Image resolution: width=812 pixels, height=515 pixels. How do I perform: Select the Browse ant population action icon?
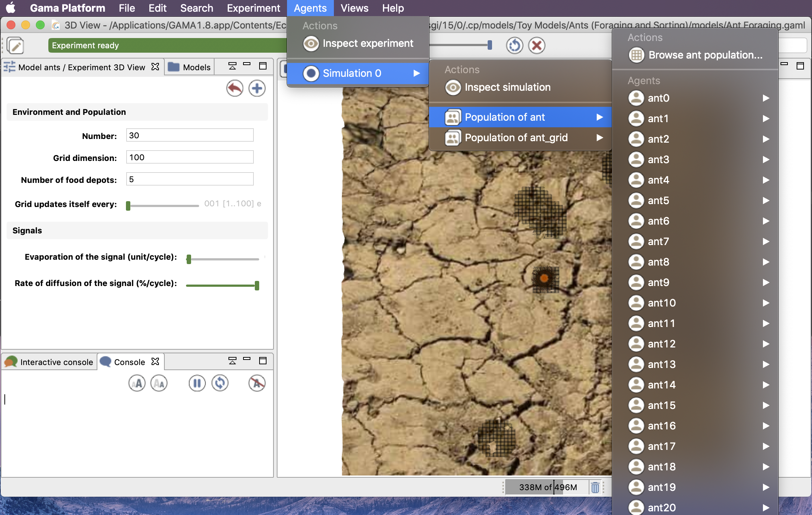[636, 55]
